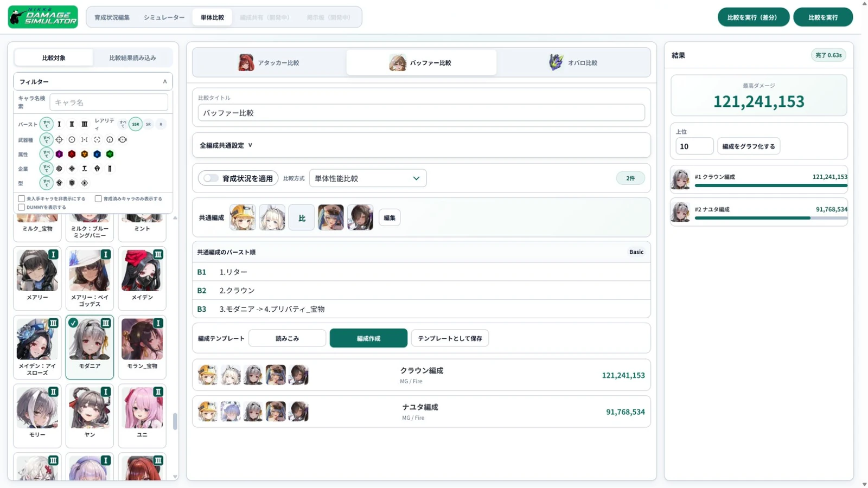Viewport: 868px width, 488px height.
Task: Switch to アタッカー比較 tab
Action: point(270,62)
